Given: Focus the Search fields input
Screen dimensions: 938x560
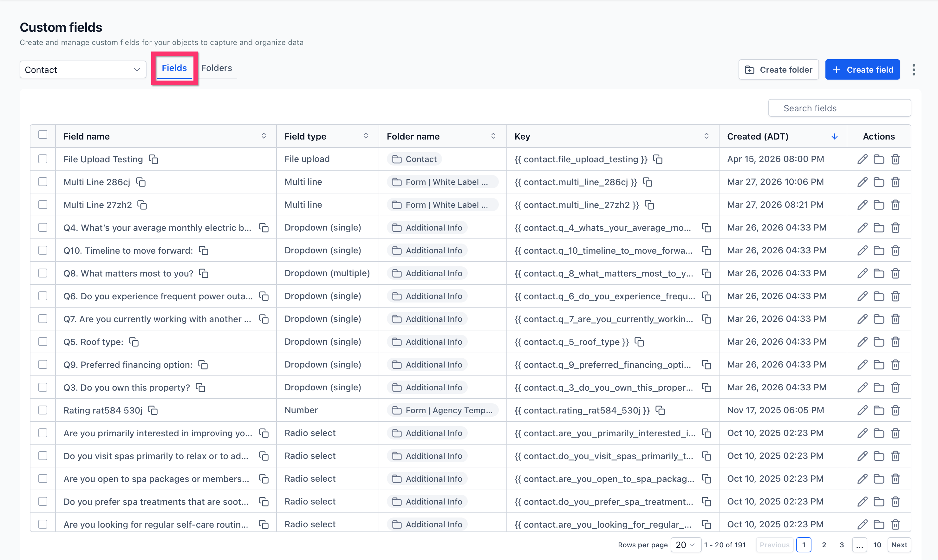Looking at the screenshot, I should point(839,108).
